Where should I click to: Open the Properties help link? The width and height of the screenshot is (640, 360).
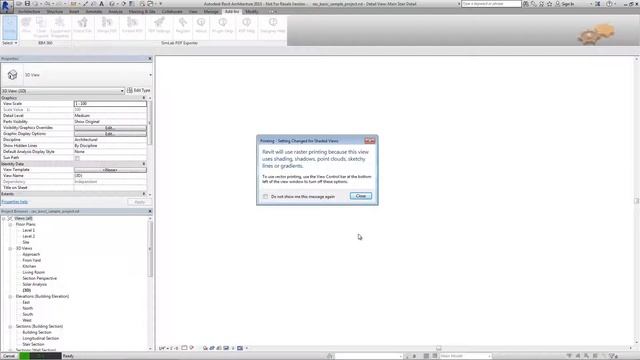tap(15, 202)
